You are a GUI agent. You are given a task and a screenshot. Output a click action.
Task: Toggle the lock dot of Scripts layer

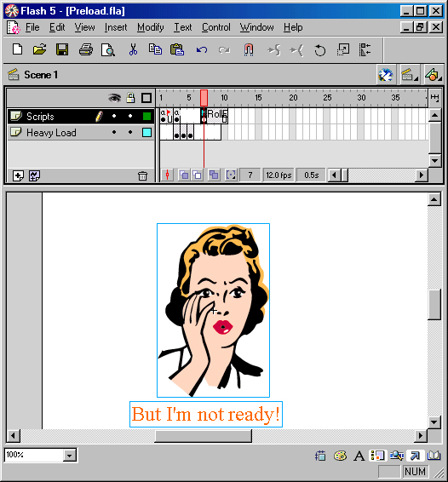[x=130, y=116]
